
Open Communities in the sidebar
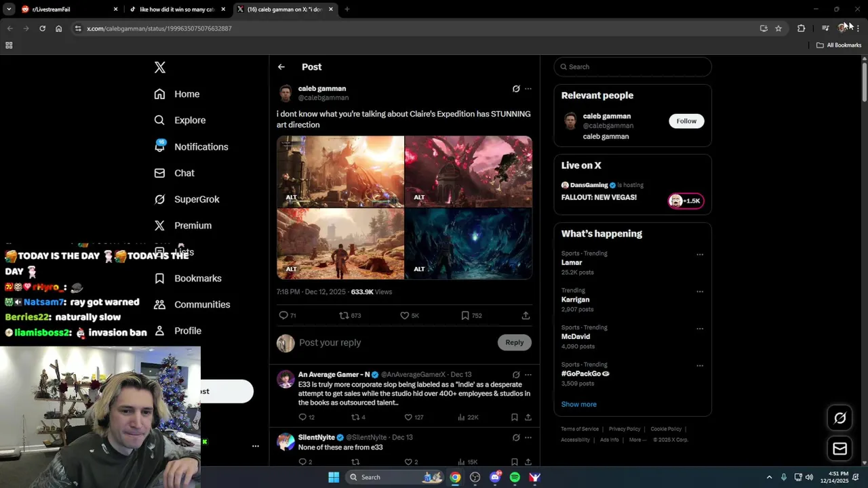click(x=192, y=305)
